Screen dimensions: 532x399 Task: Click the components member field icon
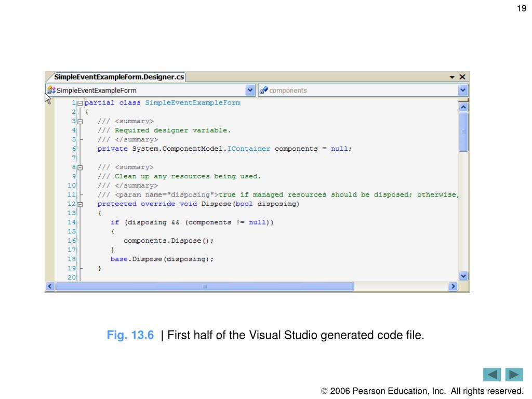(x=263, y=90)
